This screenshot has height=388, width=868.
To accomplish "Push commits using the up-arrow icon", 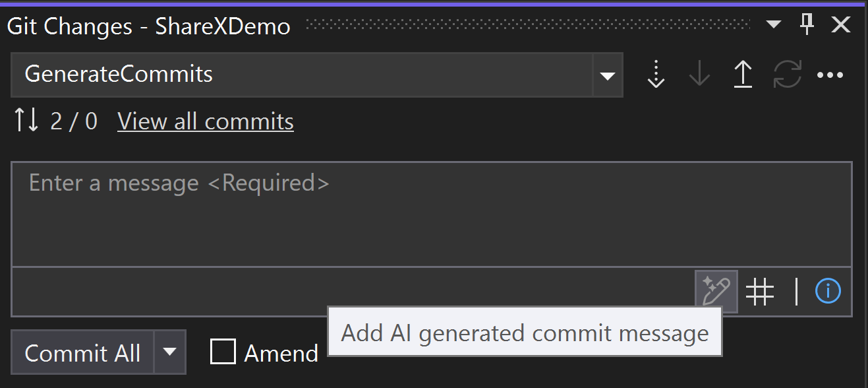I will tap(743, 75).
